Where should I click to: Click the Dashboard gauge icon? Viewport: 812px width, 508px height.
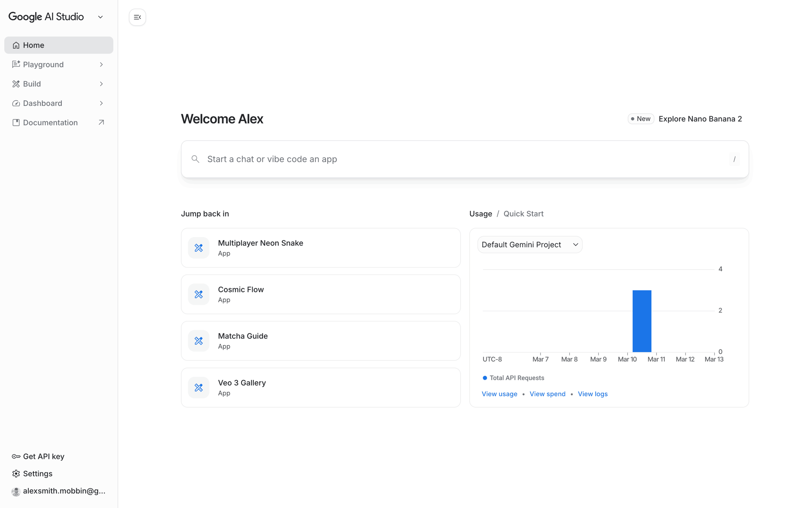[x=16, y=103]
